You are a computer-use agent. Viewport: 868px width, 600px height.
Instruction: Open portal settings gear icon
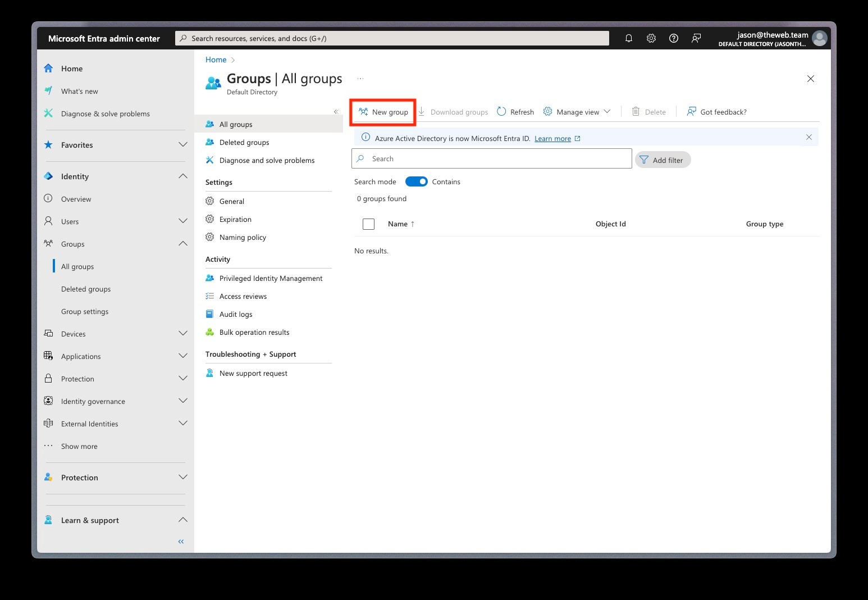click(651, 38)
